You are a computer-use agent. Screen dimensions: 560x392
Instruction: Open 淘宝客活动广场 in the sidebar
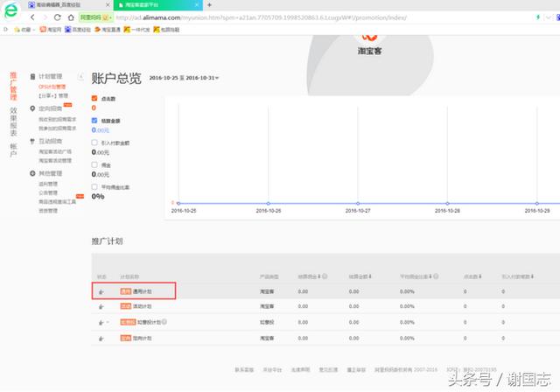point(55,151)
